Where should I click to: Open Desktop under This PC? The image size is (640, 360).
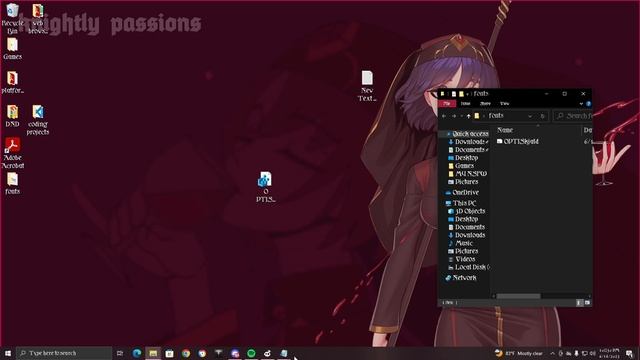click(463, 219)
